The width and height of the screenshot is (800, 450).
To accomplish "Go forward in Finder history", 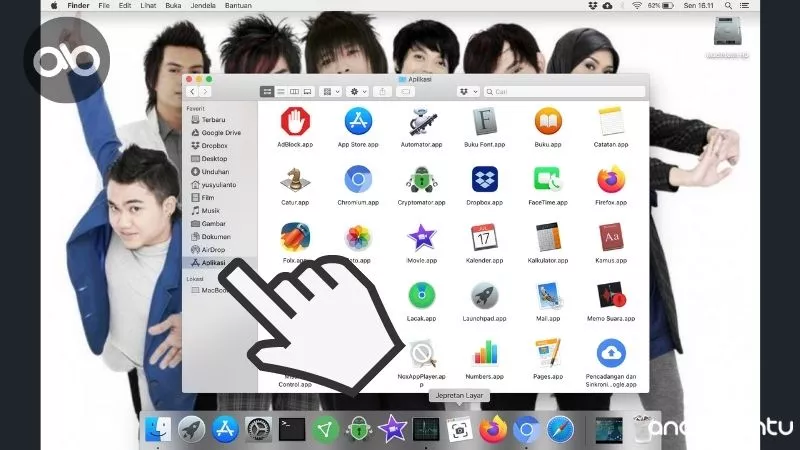I will pos(205,92).
